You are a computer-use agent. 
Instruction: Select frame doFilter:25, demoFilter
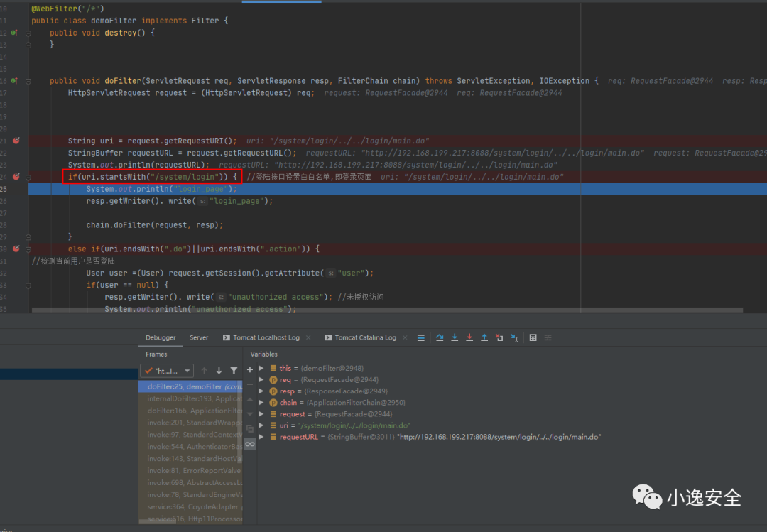(x=191, y=386)
